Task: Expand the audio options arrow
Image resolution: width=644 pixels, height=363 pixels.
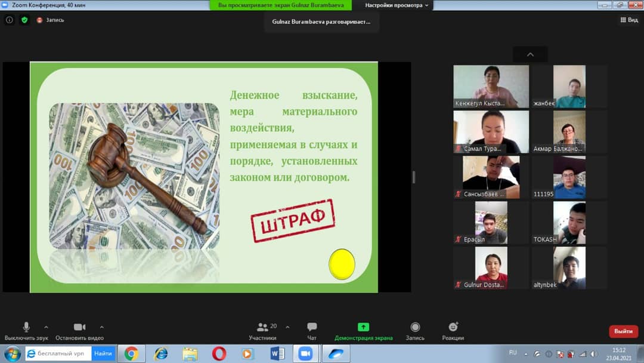Action: pyautogui.click(x=46, y=327)
